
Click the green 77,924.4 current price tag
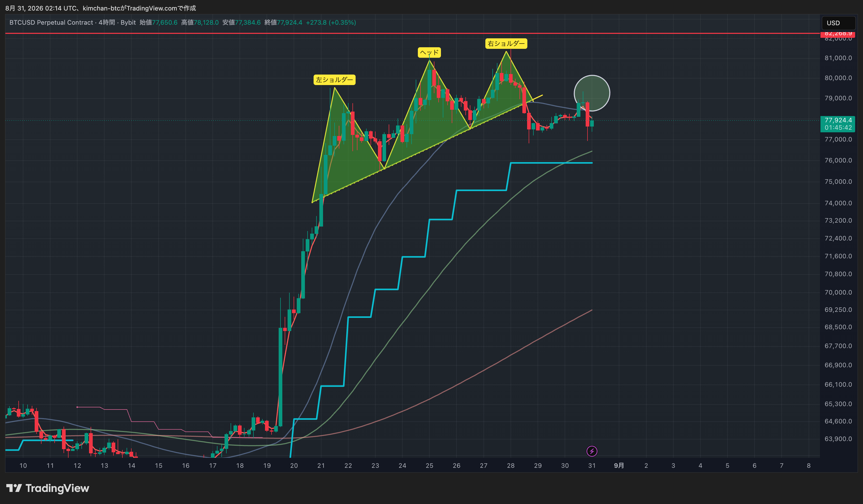point(838,120)
